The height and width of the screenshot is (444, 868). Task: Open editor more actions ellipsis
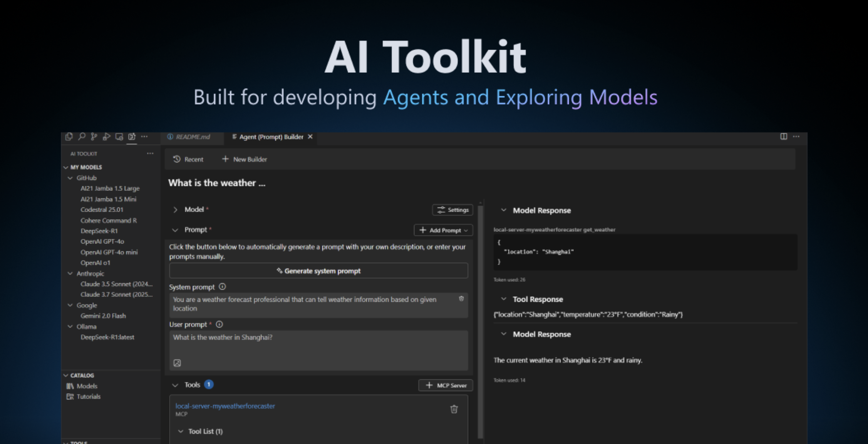(796, 137)
